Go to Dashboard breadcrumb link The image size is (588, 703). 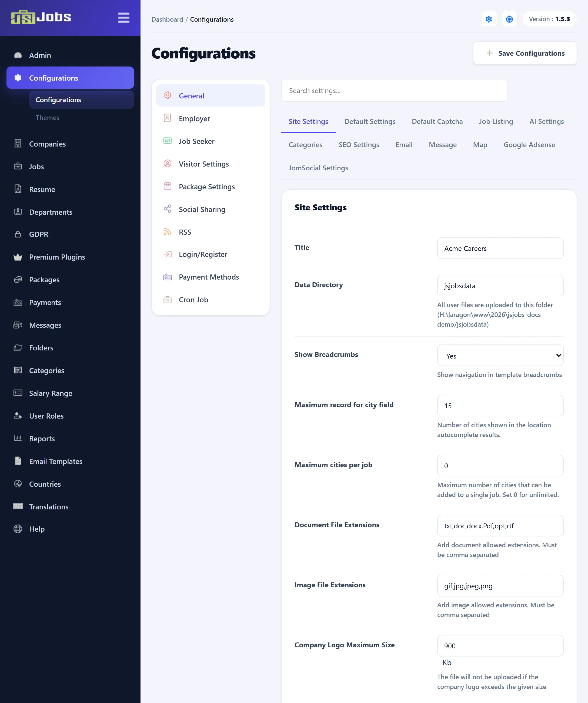(167, 19)
